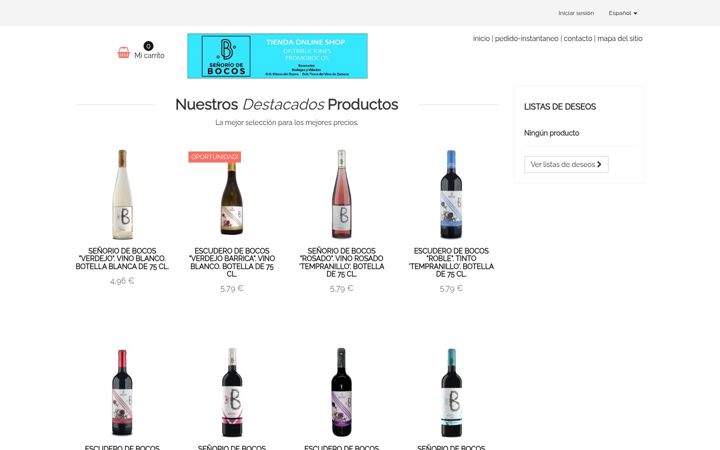Open Señorío de Bocos Rosado bottle image

click(341, 194)
